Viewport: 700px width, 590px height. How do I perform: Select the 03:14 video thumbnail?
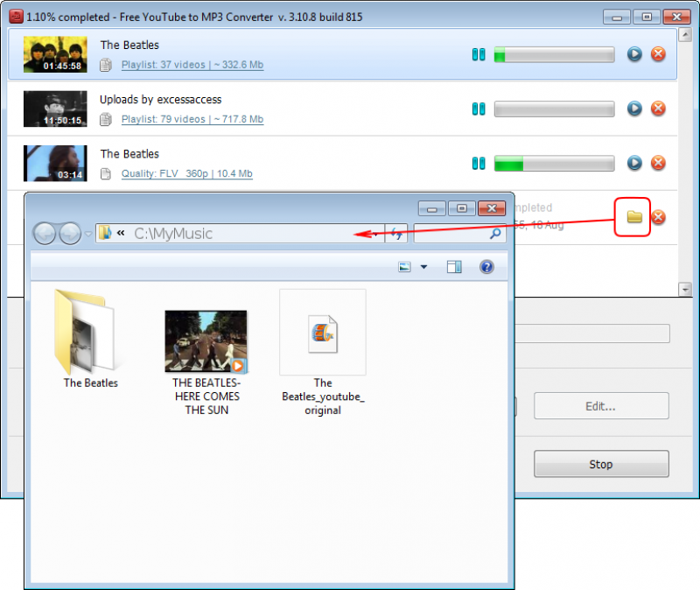point(55,163)
